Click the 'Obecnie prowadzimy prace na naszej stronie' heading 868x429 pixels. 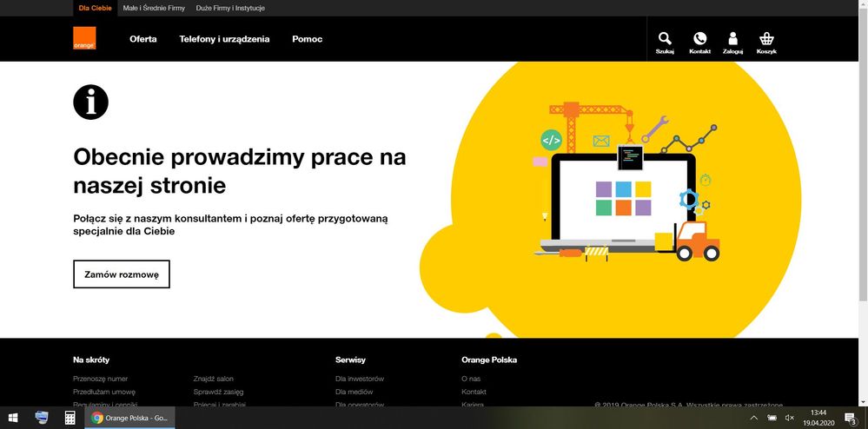tap(239, 171)
